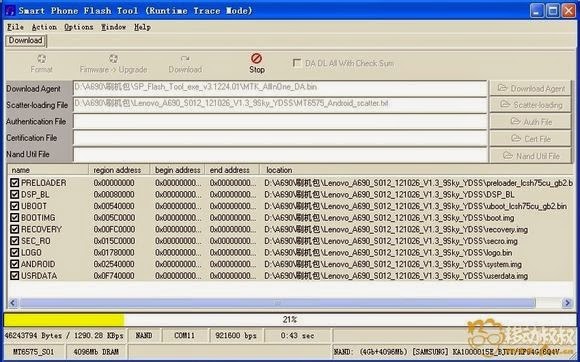
Task: Open the Options menu
Action: [78, 27]
